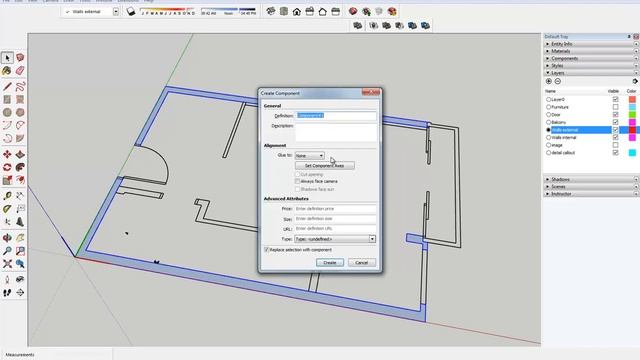The height and width of the screenshot is (360, 640).
Task: Add a new layer with plus icon
Action: (549, 81)
